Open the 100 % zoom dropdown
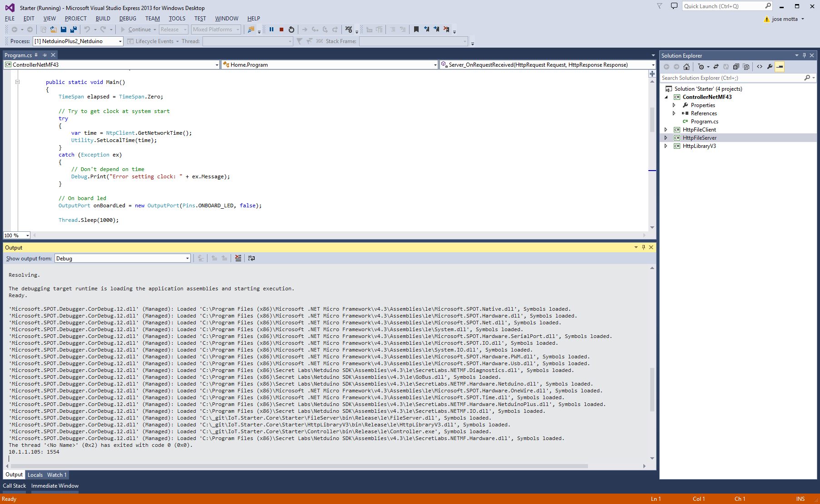Viewport: 820px width, 504px height. click(x=17, y=235)
